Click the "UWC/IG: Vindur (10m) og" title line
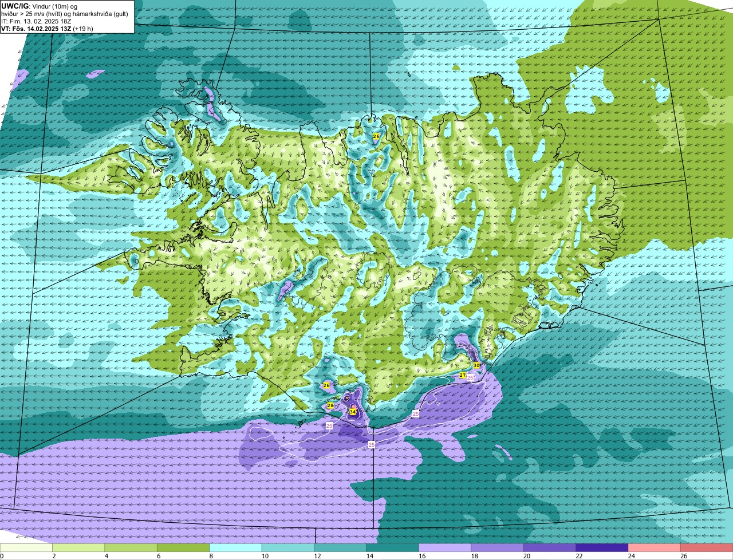Image resolution: width=733 pixels, height=560 pixels. pos(39,6)
